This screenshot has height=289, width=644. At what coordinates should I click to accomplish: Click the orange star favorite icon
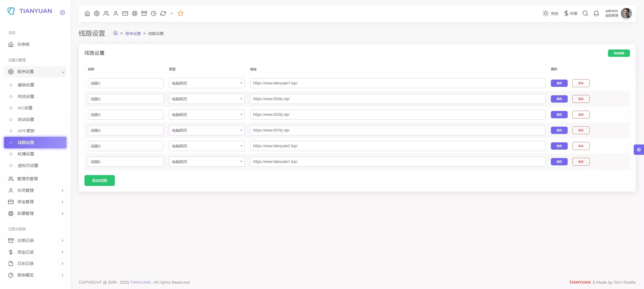point(181,13)
